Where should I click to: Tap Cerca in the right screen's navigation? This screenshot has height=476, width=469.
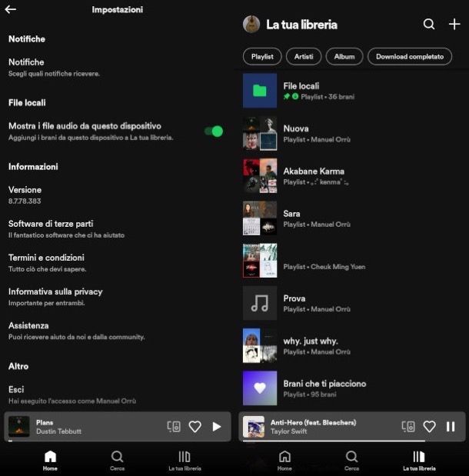[351, 461]
